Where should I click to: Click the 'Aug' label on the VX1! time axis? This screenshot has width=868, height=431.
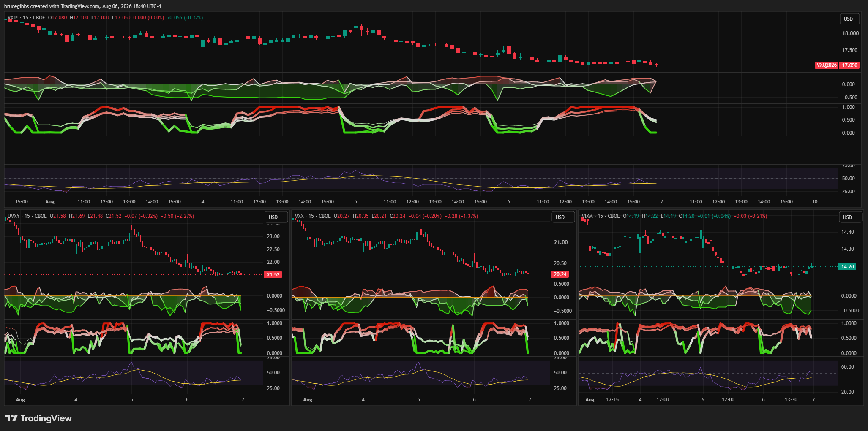tap(50, 202)
